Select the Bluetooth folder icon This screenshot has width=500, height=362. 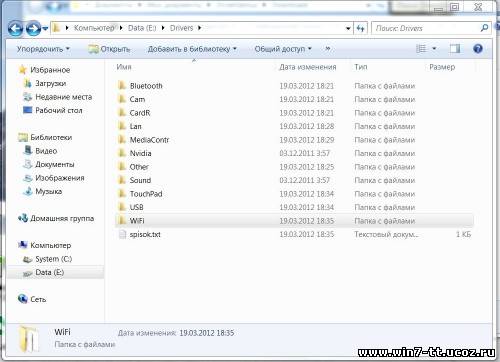pos(122,86)
